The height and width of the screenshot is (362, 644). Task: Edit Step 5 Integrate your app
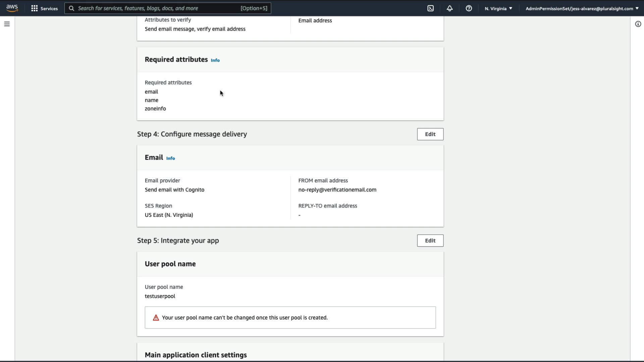[x=430, y=241]
